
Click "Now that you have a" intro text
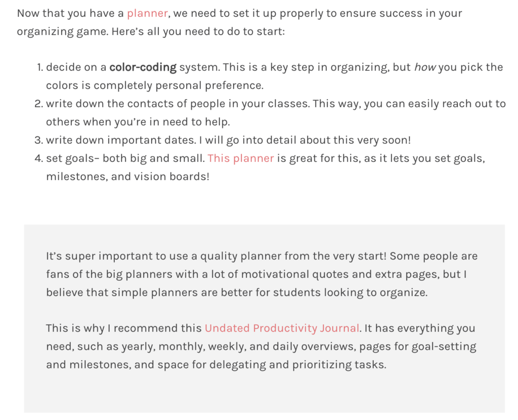pyautogui.click(x=70, y=13)
